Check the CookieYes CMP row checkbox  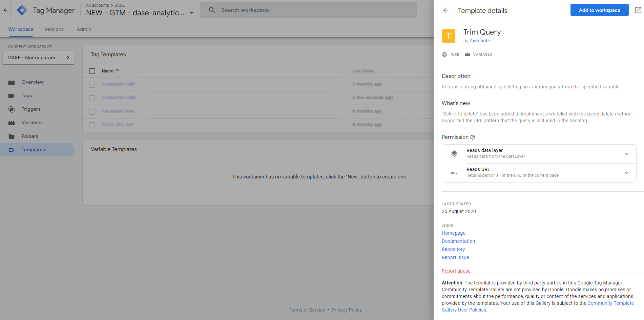[x=92, y=98]
